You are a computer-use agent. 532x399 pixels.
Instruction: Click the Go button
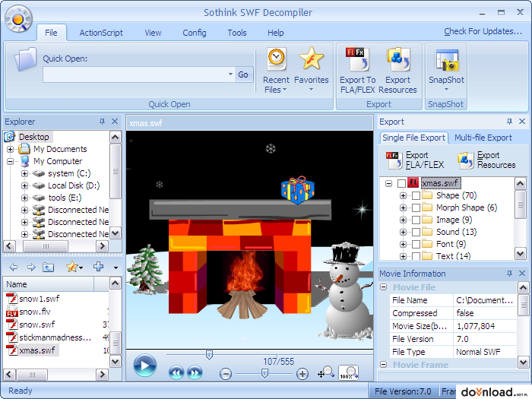pos(243,74)
